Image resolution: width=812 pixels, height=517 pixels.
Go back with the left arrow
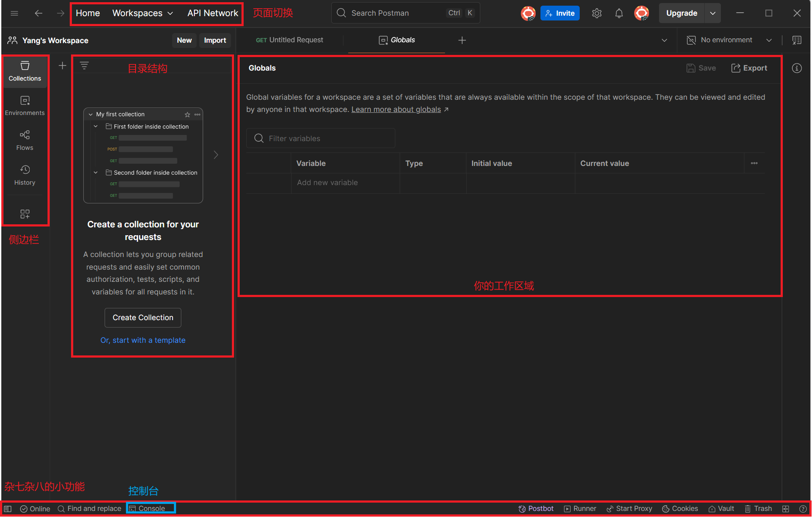point(38,13)
